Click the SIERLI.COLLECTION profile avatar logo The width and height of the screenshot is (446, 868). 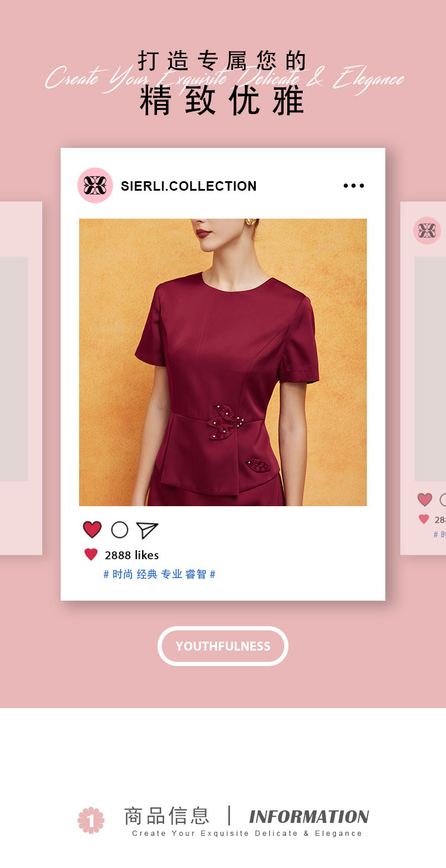pos(95,185)
